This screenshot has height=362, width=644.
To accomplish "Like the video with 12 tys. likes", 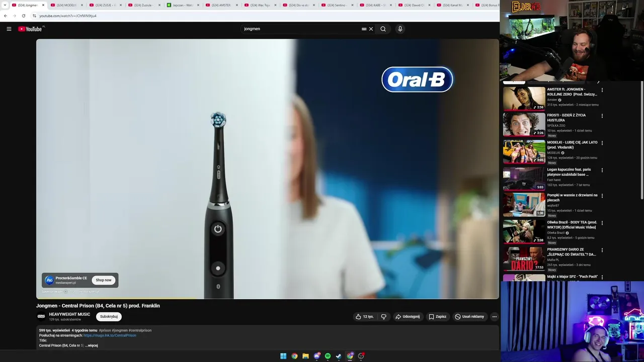I will pos(365,317).
